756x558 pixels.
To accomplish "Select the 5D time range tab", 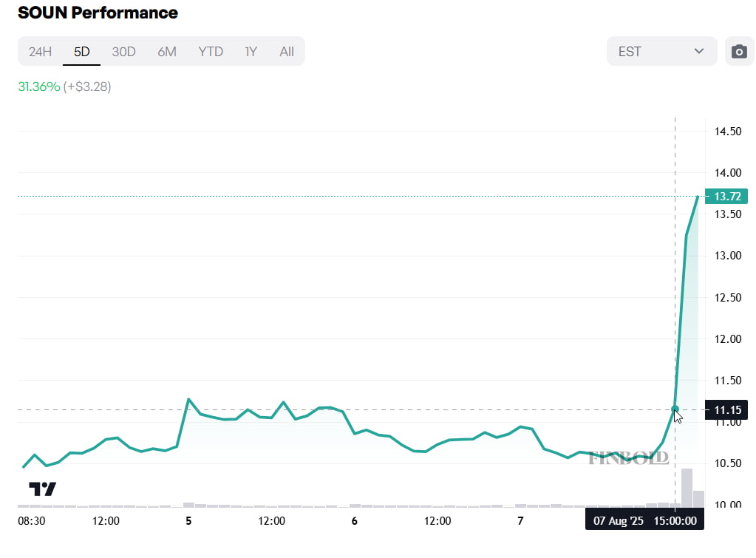I will click(x=81, y=52).
